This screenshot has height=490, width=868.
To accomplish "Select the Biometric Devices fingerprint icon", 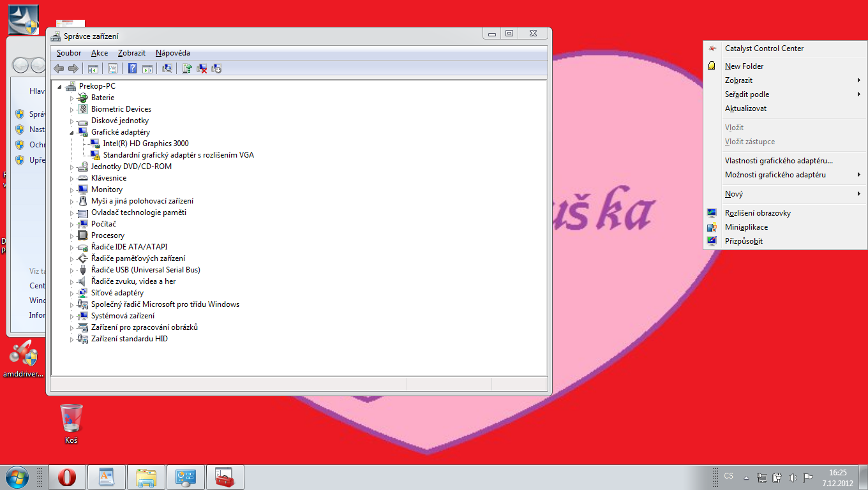I will [82, 109].
